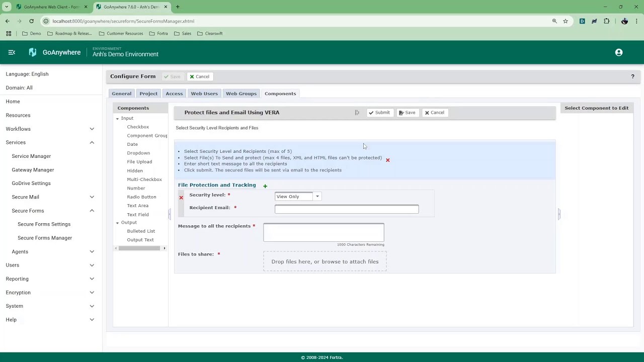The image size is (644, 362).
Task: Click the Recipient Email input field
Action: pyautogui.click(x=347, y=209)
